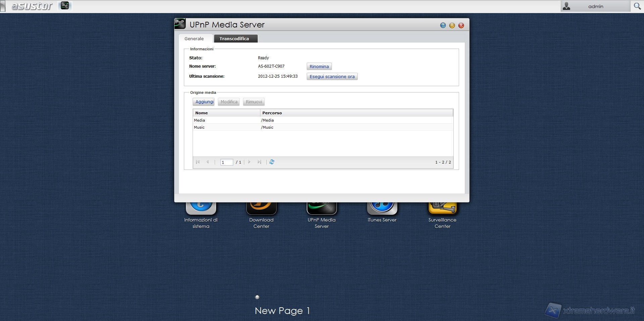Click the Aggiungi button
The image size is (644, 321).
click(204, 102)
